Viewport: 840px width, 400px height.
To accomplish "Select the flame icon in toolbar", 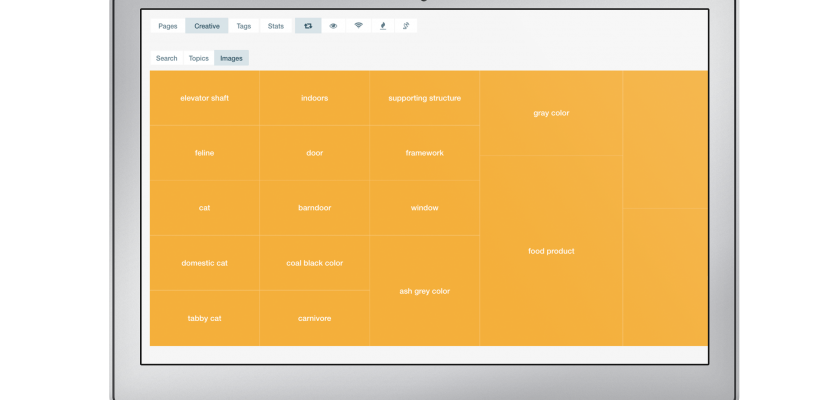I will [x=382, y=26].
